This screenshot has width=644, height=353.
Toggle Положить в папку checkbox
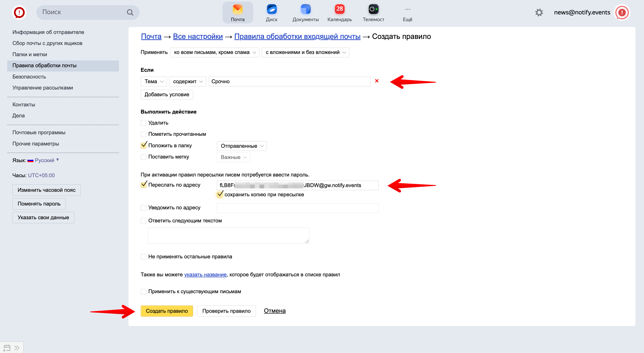[143, 145]
